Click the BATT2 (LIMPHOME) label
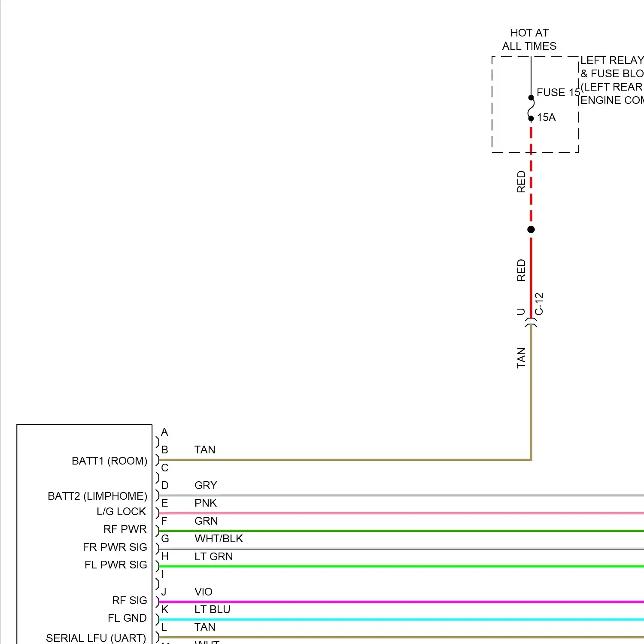Image resolution: width=644 pixels, height=644 pixels. (97, 496)
